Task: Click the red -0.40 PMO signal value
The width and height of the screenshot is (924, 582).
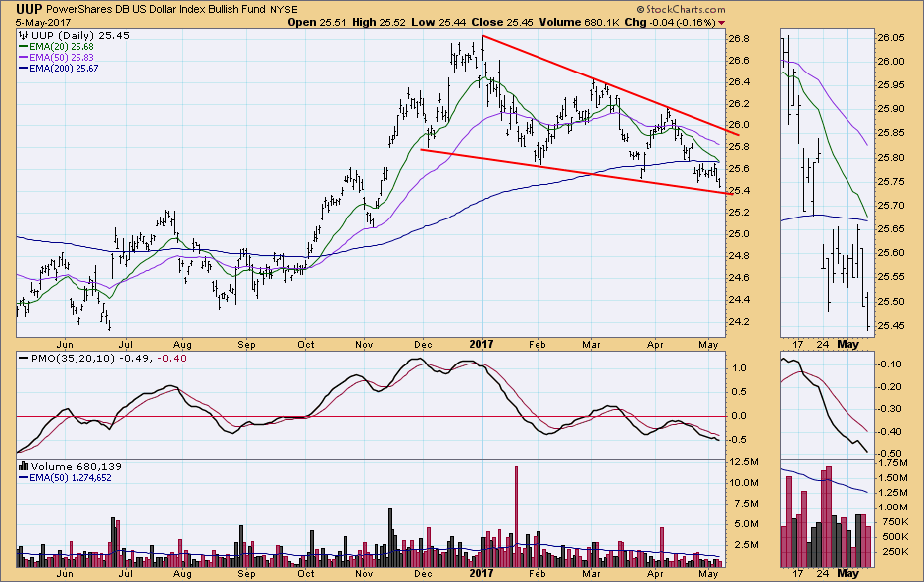Action: [x=173, y=359]
